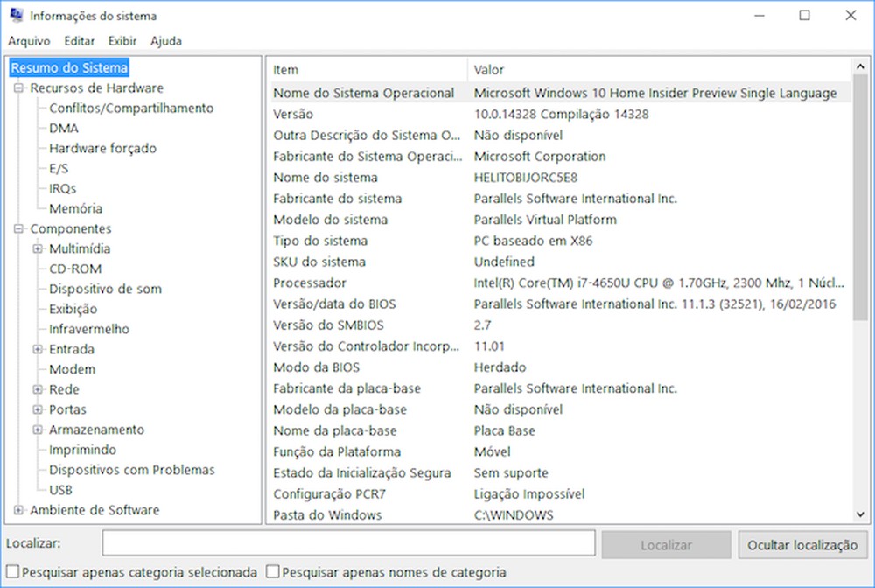Select the Modem tree item
The width and height of the screenshot is (875, 588).
[x=72, y=368]
